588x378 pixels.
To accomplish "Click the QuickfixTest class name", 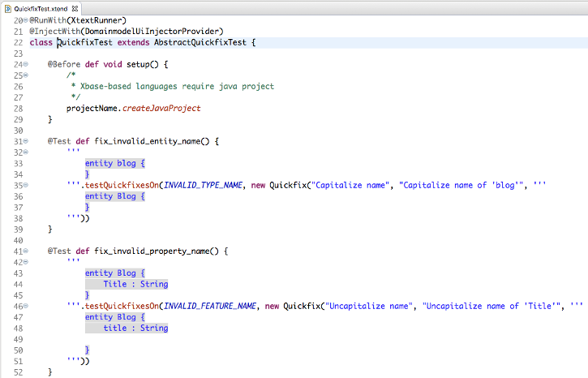I will (84, 42).
